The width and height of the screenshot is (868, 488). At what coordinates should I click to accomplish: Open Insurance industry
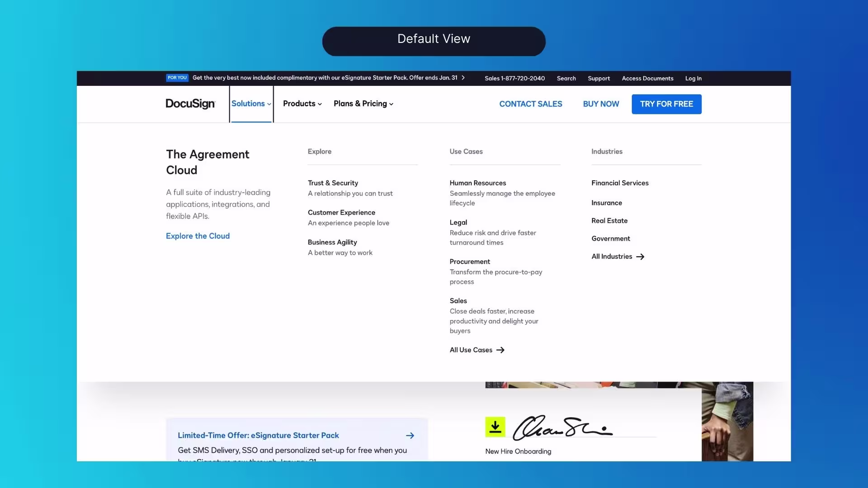607,203
